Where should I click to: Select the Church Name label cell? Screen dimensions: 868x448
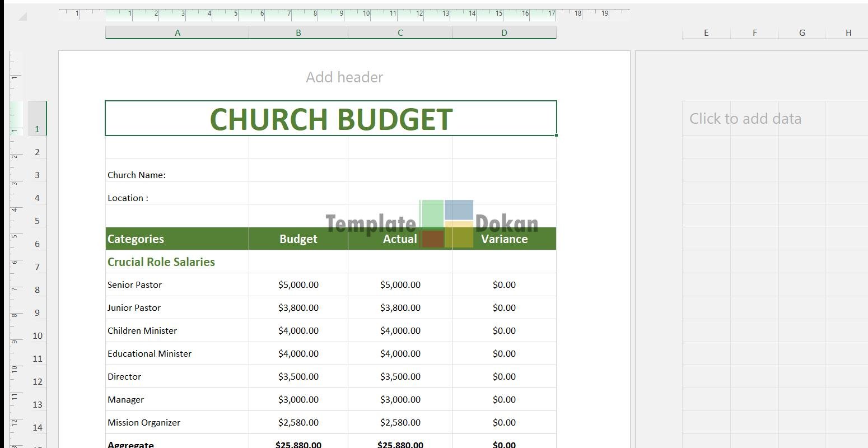tap(177, 175)
